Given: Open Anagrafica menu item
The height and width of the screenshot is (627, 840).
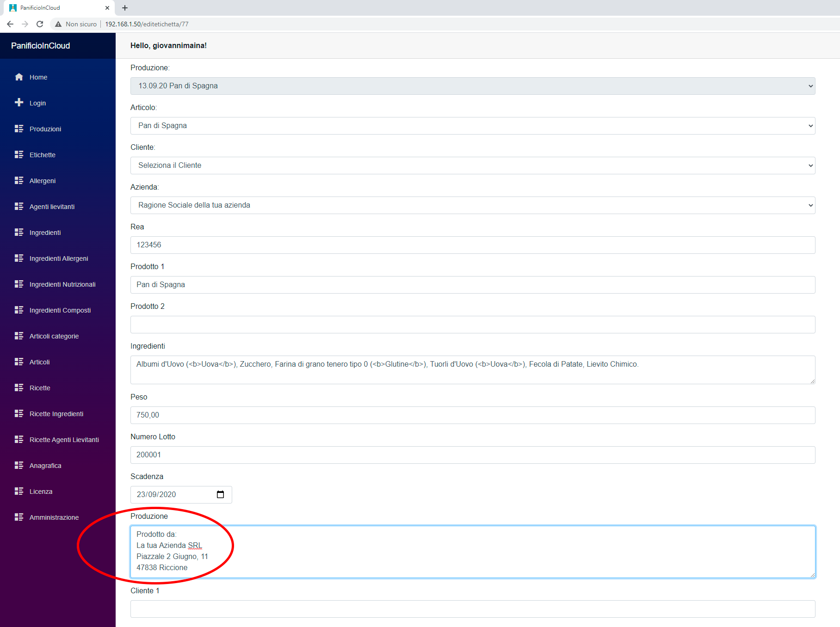Looking at the screenshot, I should point(45,466).
